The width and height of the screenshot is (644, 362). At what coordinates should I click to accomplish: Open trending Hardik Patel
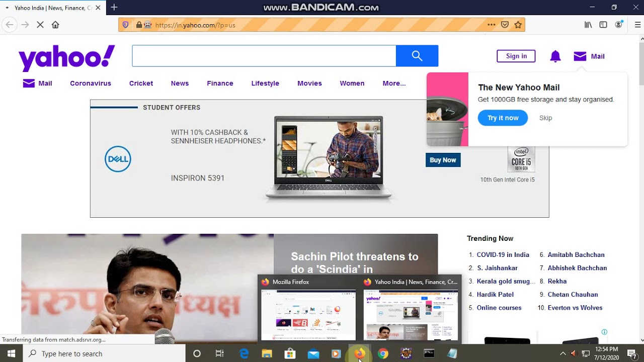(x=495, y=295)
